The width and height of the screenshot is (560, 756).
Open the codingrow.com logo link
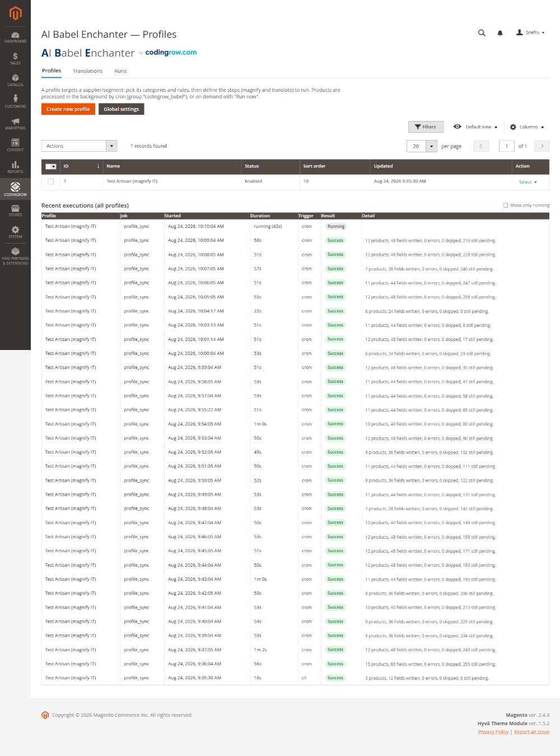click(x=171, y=53)
